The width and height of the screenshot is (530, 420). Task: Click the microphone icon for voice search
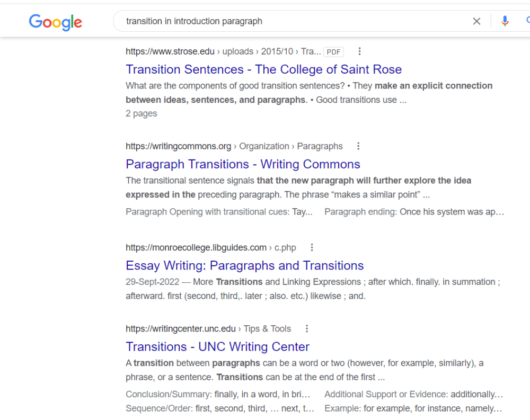click(x=505, y=21)
